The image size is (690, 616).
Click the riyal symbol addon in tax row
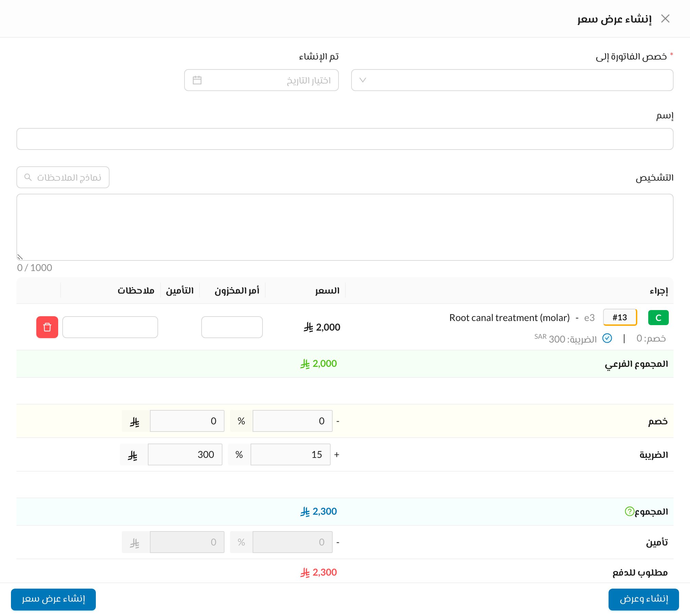coord(134,454)
